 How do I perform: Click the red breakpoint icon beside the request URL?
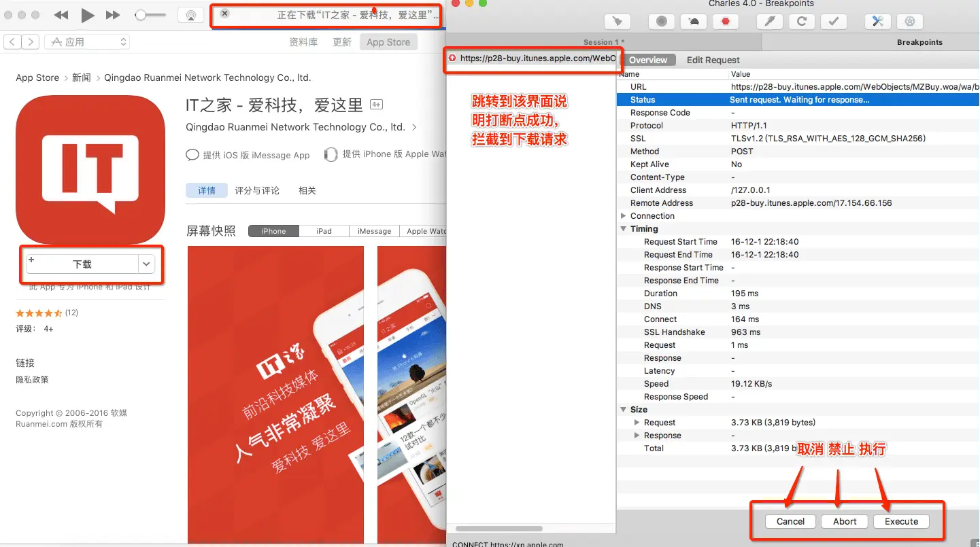click(452, 58)
